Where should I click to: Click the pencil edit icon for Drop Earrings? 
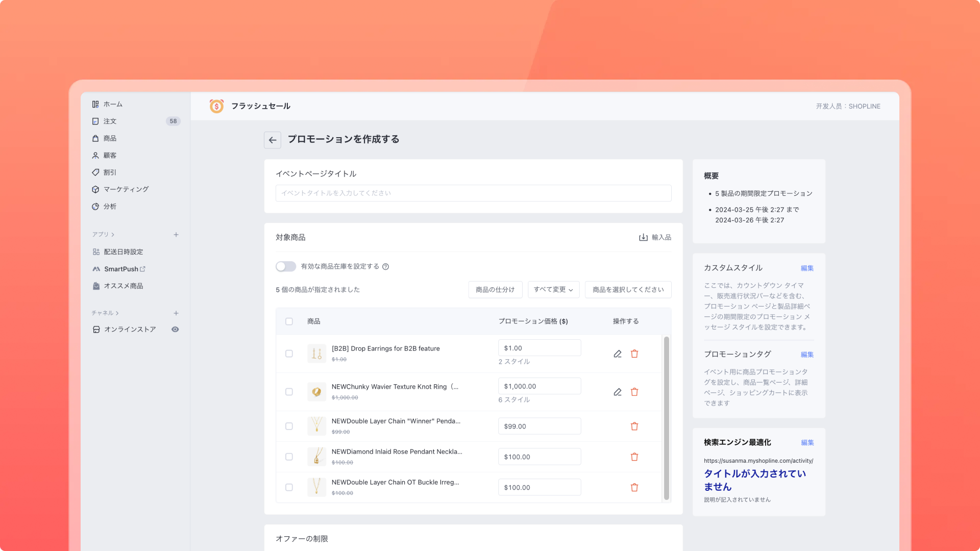[618, 354]
